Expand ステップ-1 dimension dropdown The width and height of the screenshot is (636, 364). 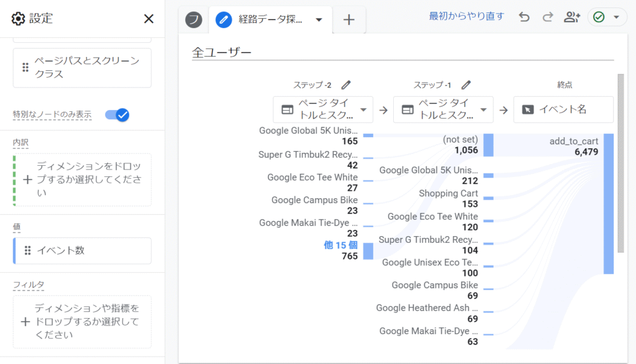coord(484,110)
